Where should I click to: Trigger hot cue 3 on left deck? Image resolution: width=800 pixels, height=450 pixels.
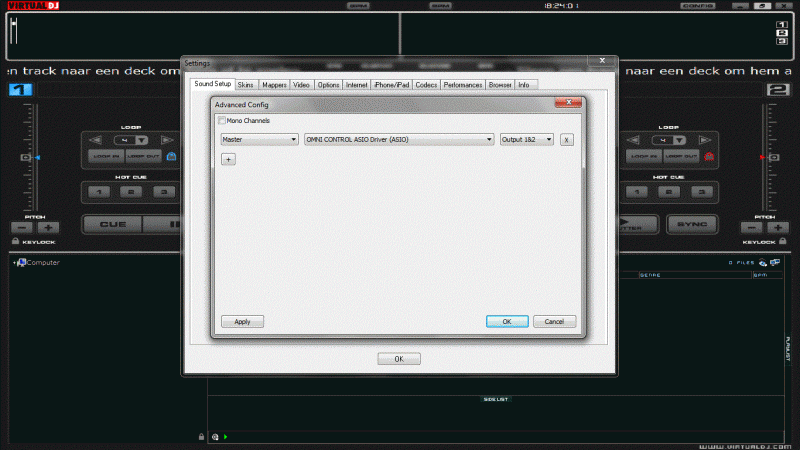tap(164, 192)
